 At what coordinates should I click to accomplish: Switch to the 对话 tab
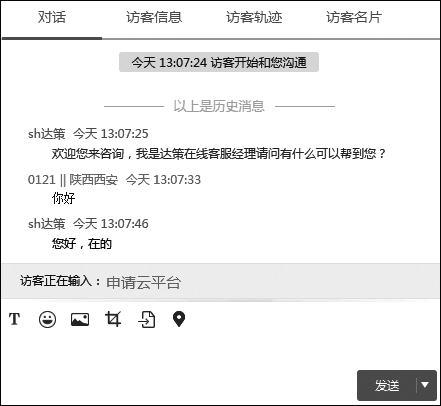52,17
